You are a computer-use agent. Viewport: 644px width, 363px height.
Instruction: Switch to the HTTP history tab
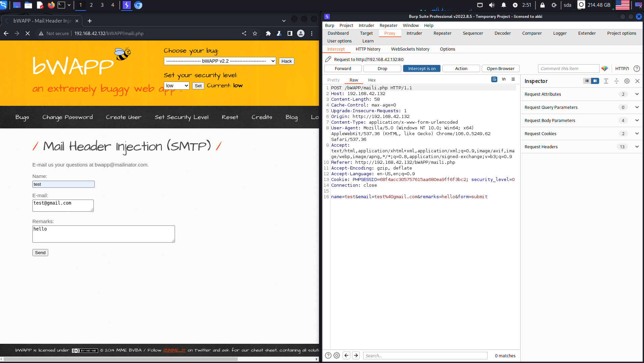(368, 49)
